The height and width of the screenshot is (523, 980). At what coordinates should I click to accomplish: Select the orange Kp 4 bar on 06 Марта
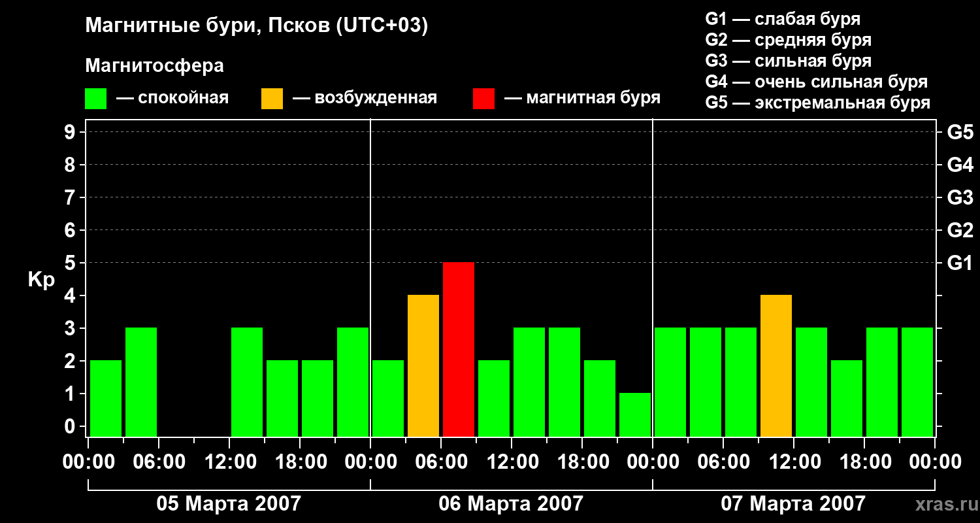423,365
